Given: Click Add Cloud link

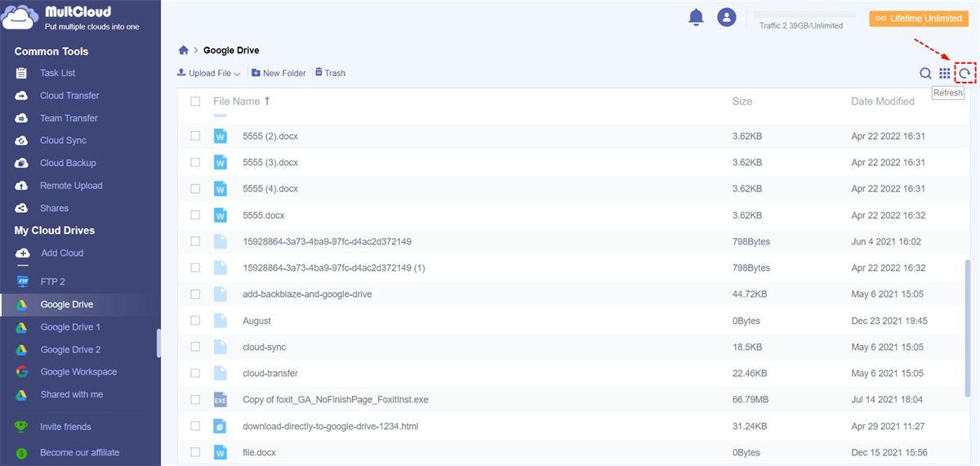Looking at the screenshot, I should pyautogui.click(x=62, y=253).
